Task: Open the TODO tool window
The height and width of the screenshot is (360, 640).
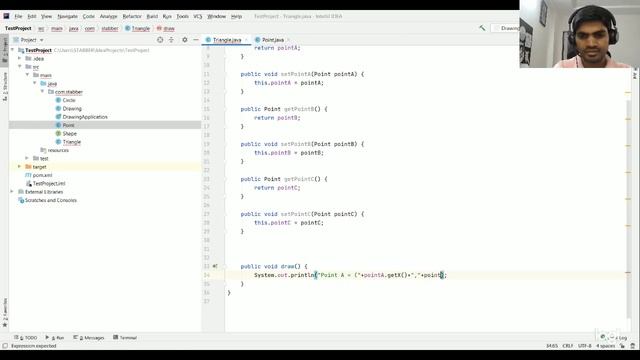Action: coord(26,338)
